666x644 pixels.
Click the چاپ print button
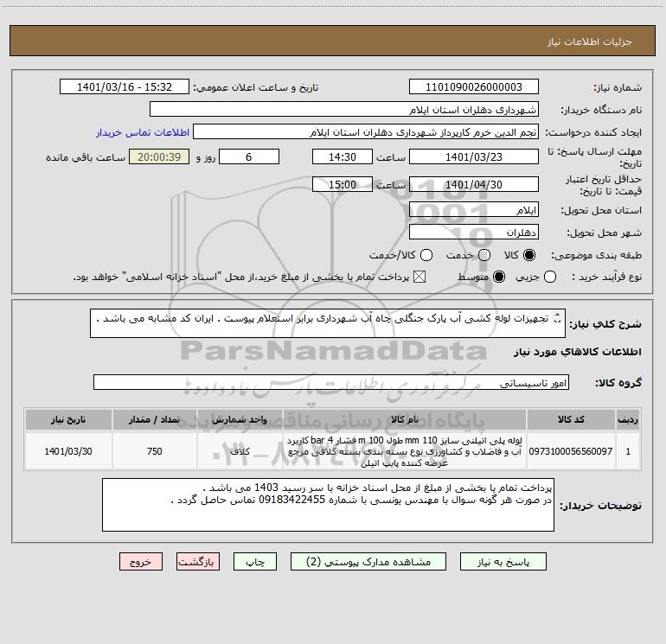point(255,562)
